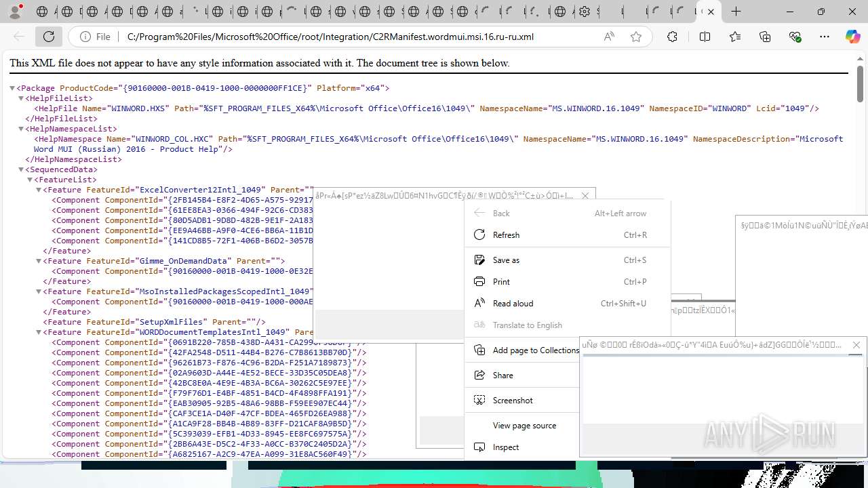The height and width of the screenshot is (488, 868).
Task: Click ComponentId {96261B73-F876-4C96-B2DA-F251A7189873} row
Action: point(209,363)
